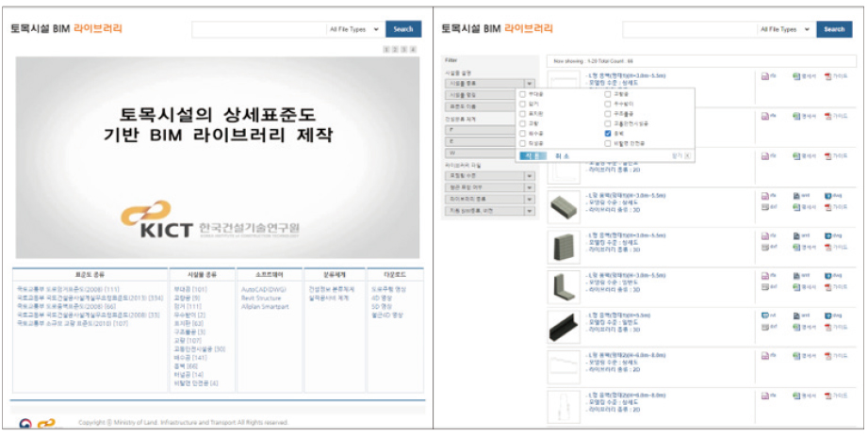
Task: Check the 비탈면 안전공 checkbox
Action: (608, 143)
